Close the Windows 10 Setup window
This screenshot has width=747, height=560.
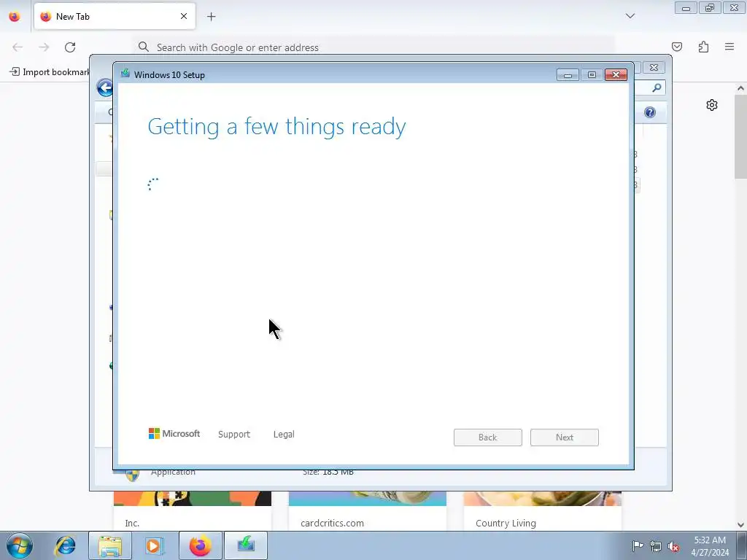pos(616,75)
